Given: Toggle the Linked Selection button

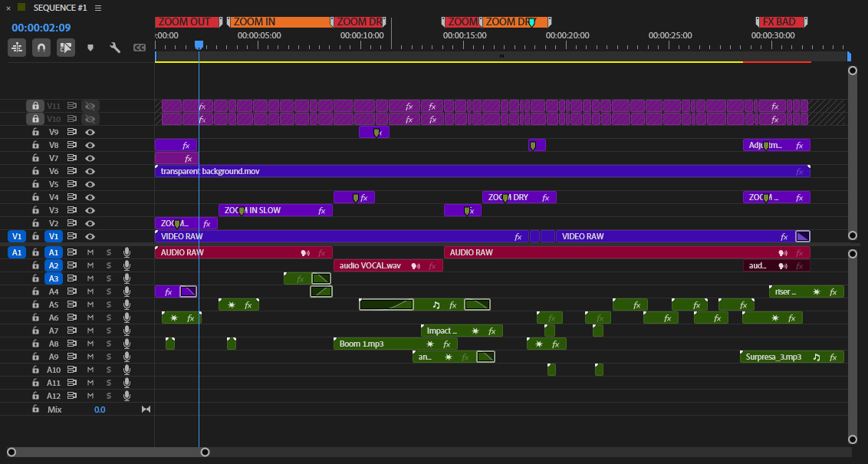Looking at the screenshot, I should (66, 48).
